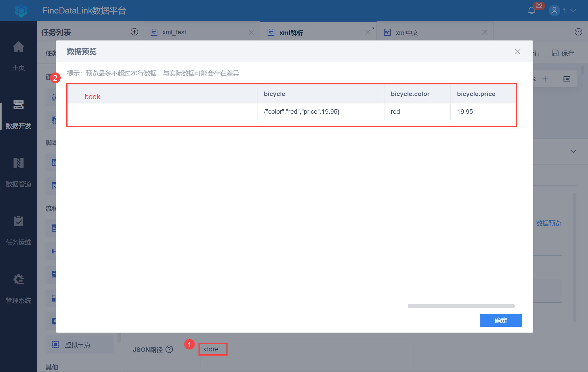The width and height of the screenshot is (588, 372).
Task: Select the 数据开发 sidebar icon
Action: click(x=19, y=105)
